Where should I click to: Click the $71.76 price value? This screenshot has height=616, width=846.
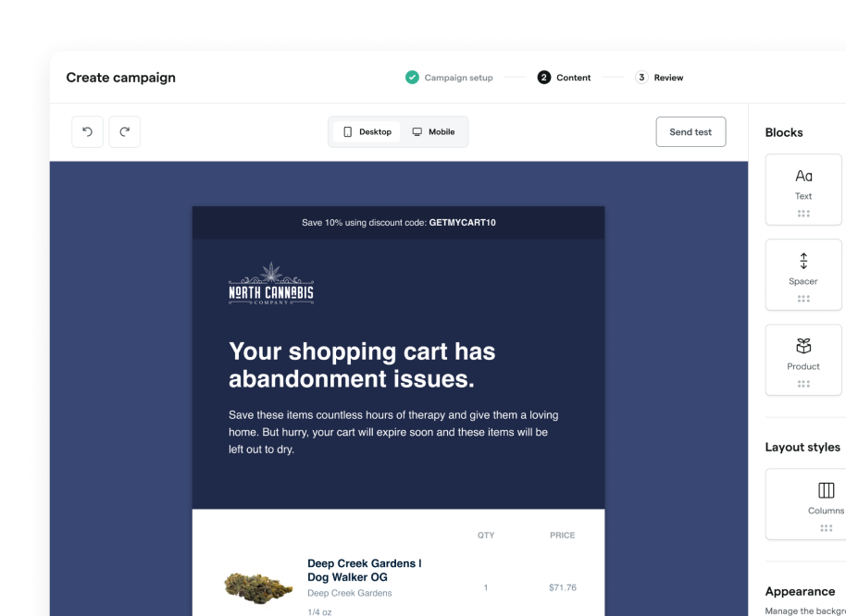563,587
